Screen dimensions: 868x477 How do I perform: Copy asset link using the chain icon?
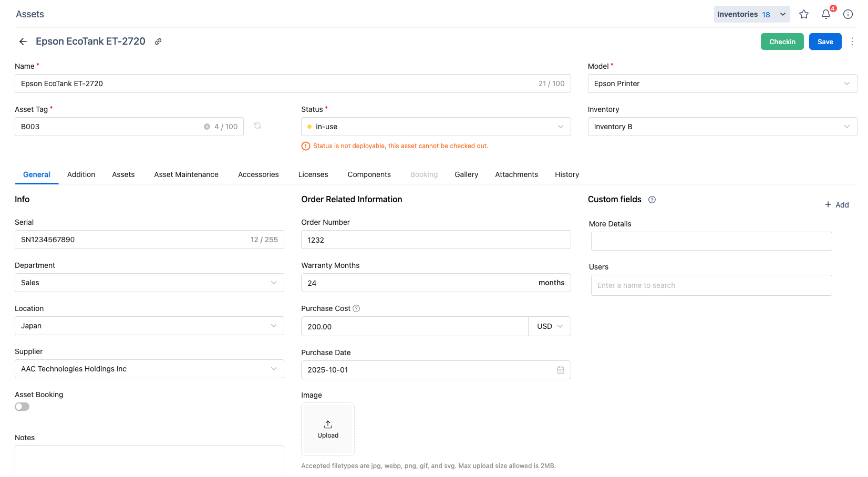pyautogui.click(x=158, y=42)
